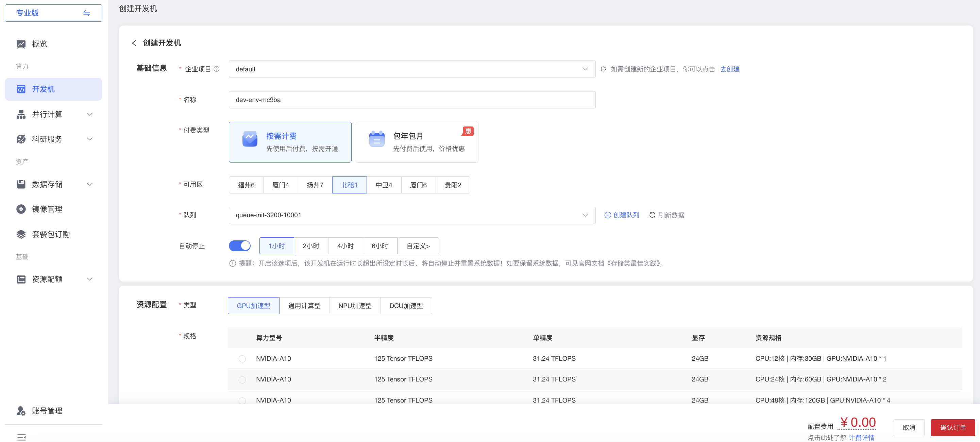Select the NVIDIA-A10 * 4 radio button
The width and height of the screenshot is (980, 442).
(242, 401)
